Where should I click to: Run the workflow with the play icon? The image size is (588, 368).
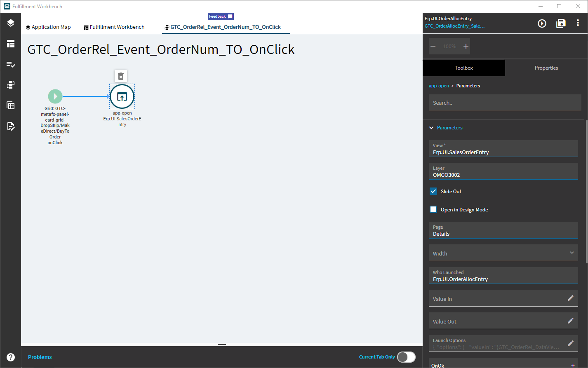point(542,23)
